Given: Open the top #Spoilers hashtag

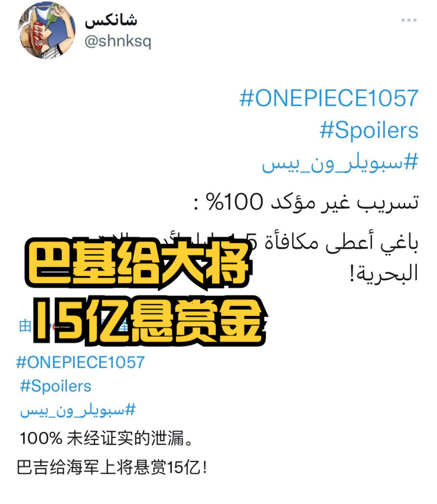Looking at the screenshot, I should (x=369, y=131).
